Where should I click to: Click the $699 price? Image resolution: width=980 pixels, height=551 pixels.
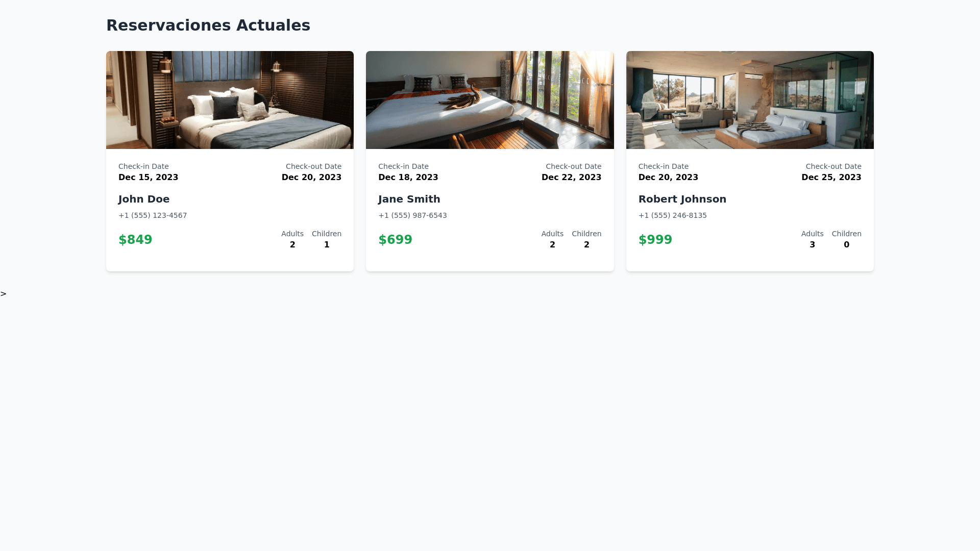pos(395,240)
